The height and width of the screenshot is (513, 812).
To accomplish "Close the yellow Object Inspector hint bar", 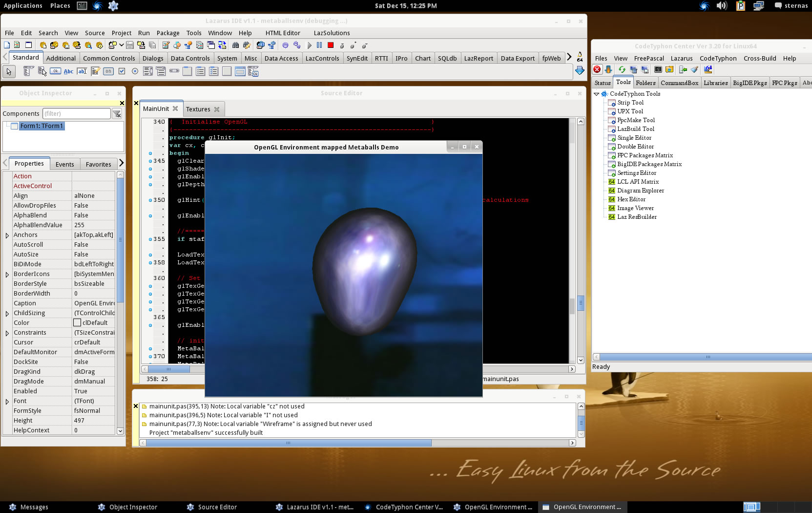I will pos(122,103).
